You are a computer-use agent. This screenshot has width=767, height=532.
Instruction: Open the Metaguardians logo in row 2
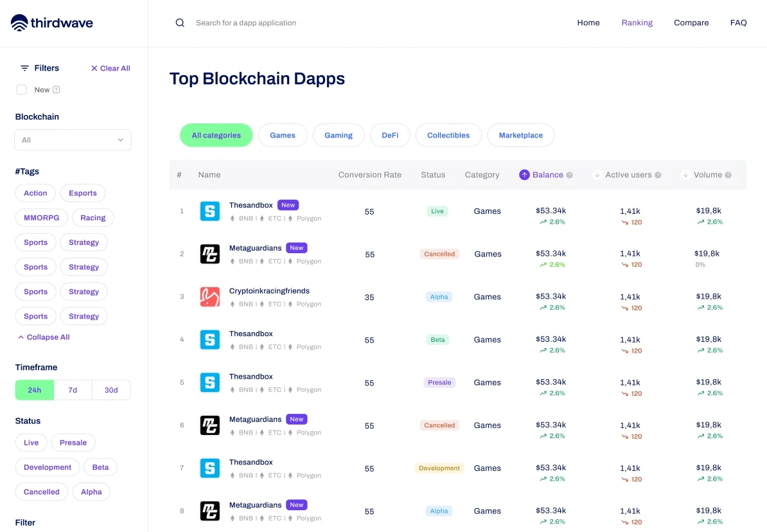click(210, 254)
